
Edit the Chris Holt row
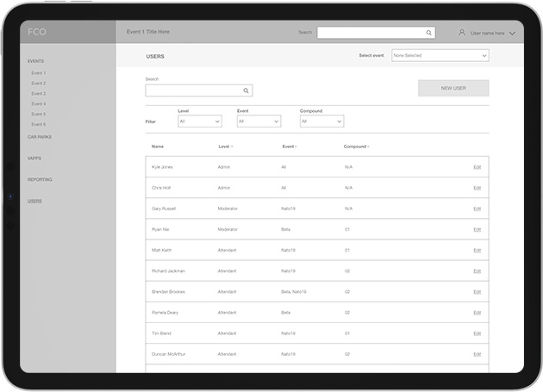coord(477,188)
